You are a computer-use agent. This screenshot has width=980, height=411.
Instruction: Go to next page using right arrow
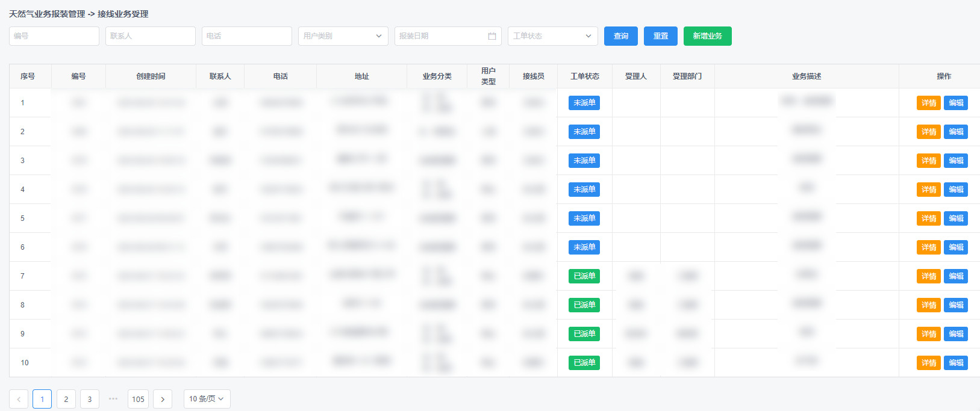tap(163, 399)
